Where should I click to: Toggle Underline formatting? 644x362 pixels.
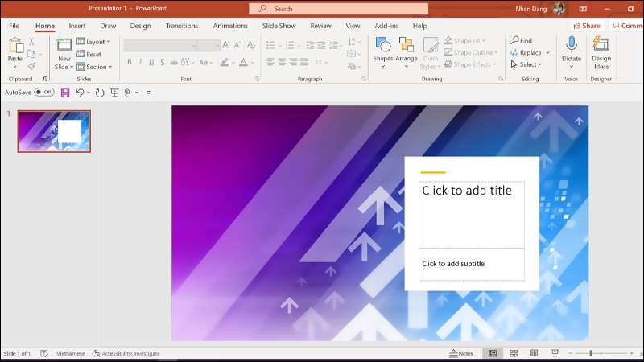pyautogui.click(x=151, y=62)
